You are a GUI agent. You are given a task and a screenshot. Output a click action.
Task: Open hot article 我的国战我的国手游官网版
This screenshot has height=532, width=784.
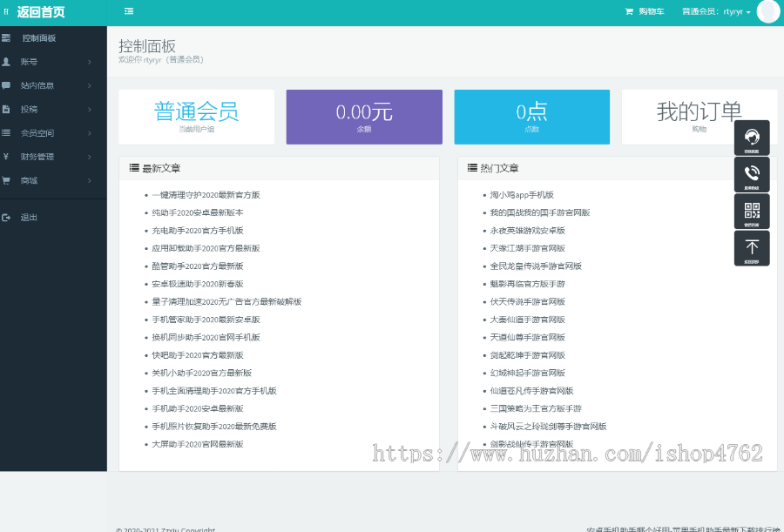(540, 212)
